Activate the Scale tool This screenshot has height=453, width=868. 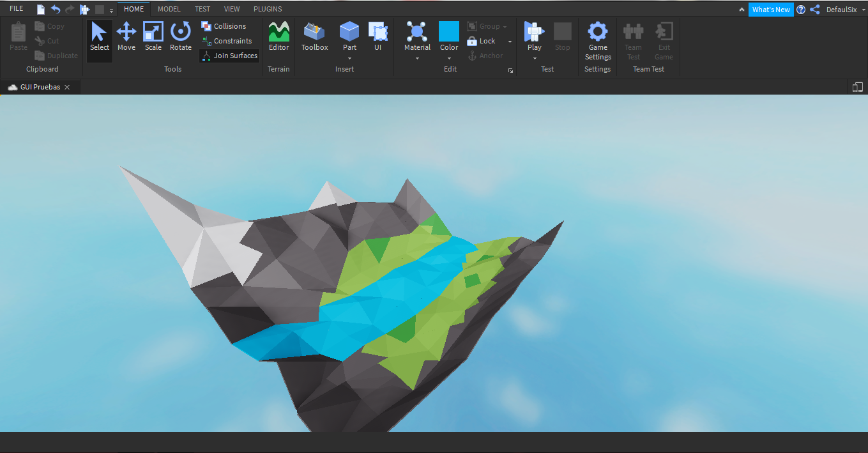point(153,36)
